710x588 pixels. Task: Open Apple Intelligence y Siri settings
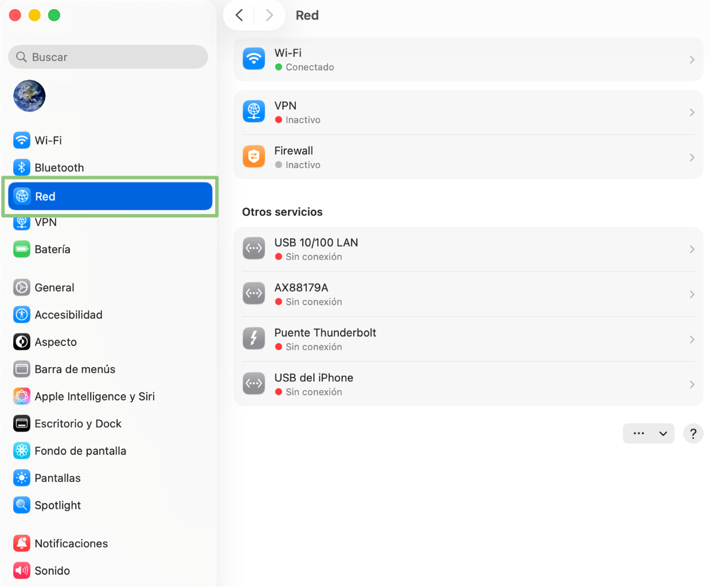pos(21,396)
